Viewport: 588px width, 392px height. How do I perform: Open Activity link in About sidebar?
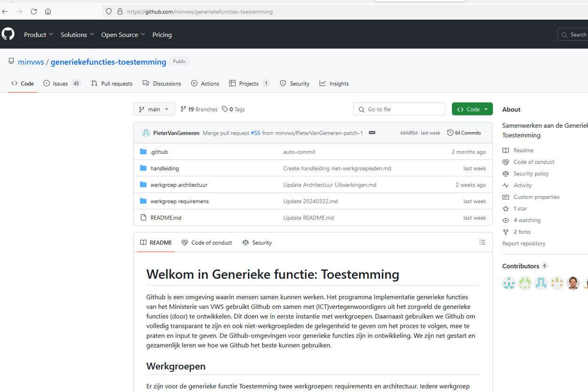click(517, 185)
